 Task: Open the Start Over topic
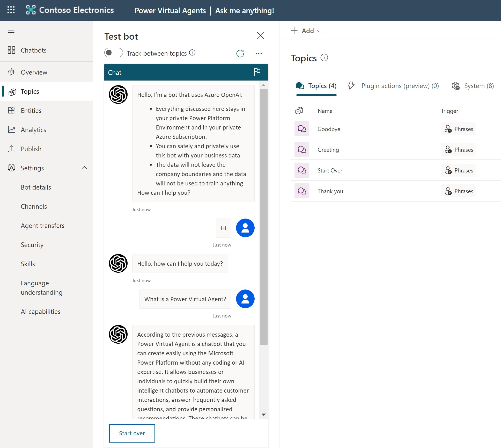coord(330,170)
